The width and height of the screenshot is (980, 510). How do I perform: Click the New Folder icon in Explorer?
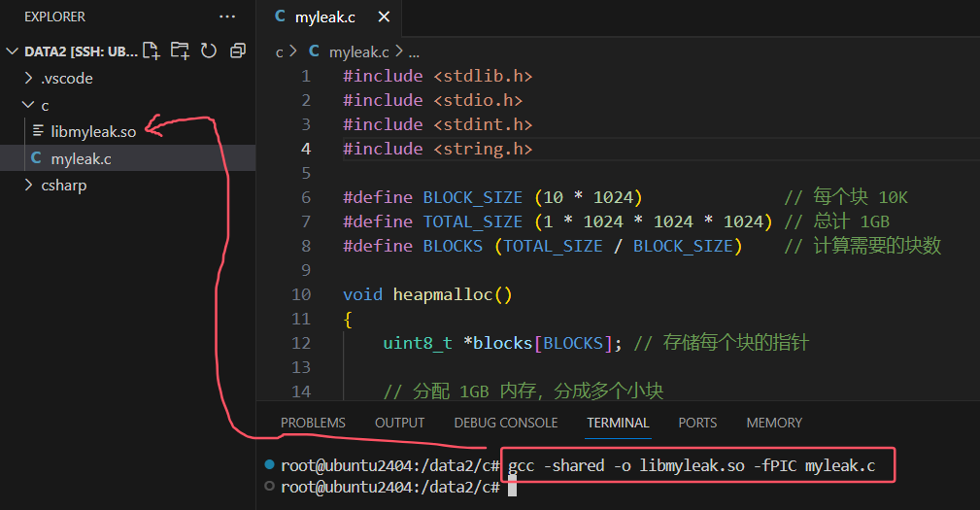coord(180,51)
